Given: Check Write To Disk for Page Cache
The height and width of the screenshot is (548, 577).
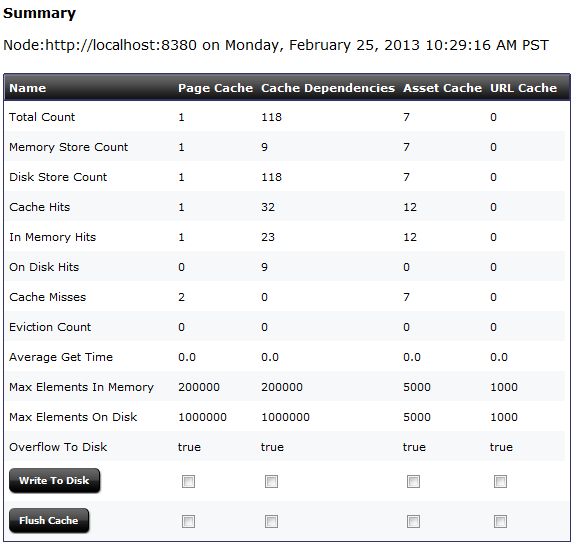Looking at the screenshot, I should [x=188, y=481].
